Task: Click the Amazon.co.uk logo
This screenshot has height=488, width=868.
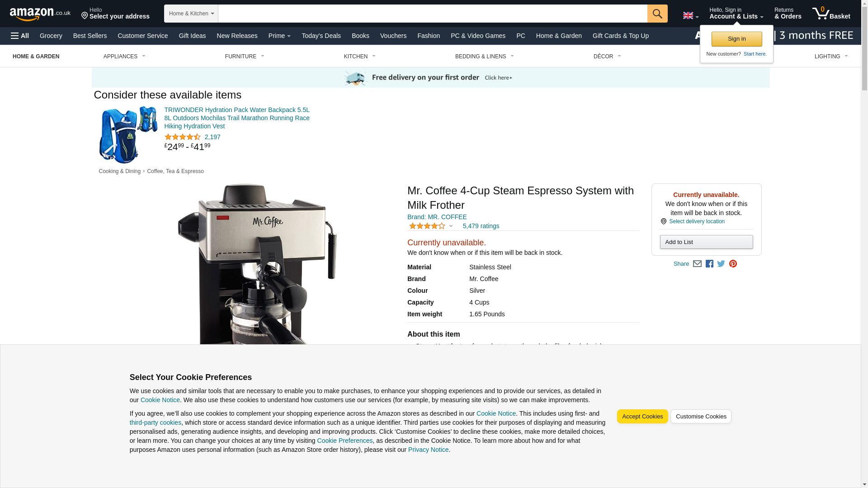Action: (40, 14)
